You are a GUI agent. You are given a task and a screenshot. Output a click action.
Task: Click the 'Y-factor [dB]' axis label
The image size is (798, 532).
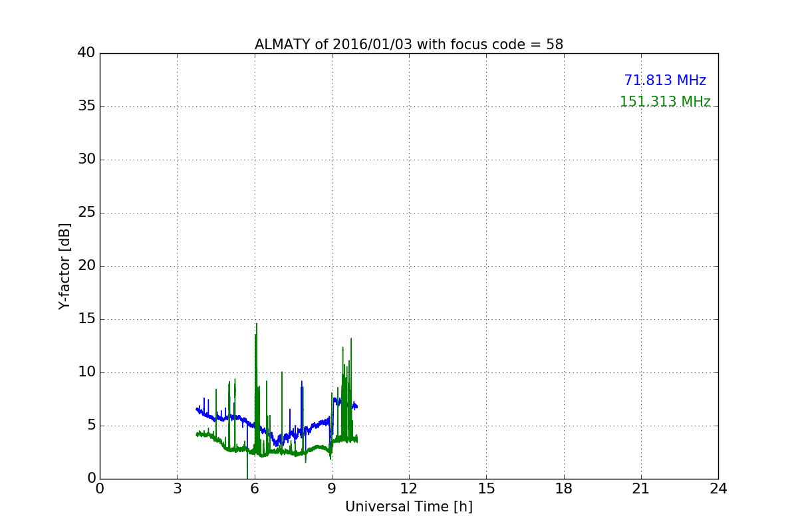65,266
